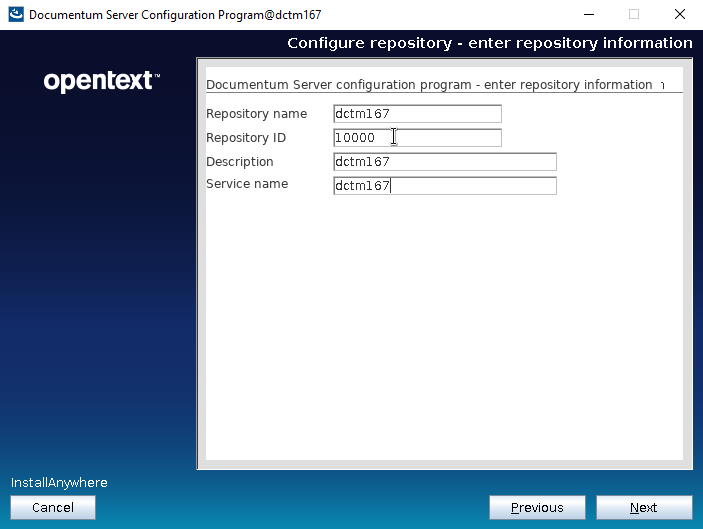703x529 pixels.
Task: Select the Description text box
Action: click(444, 162)
